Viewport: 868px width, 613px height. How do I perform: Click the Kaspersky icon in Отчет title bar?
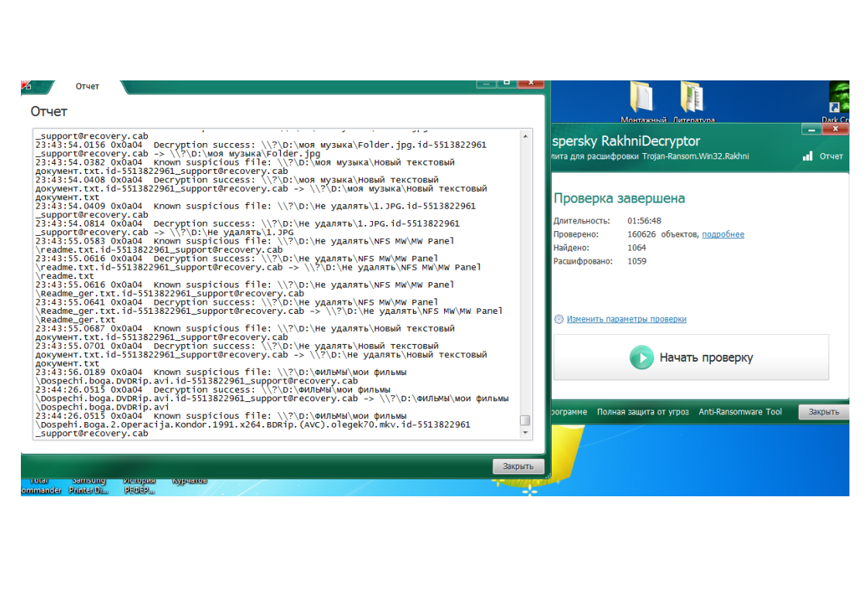point(26,85)
